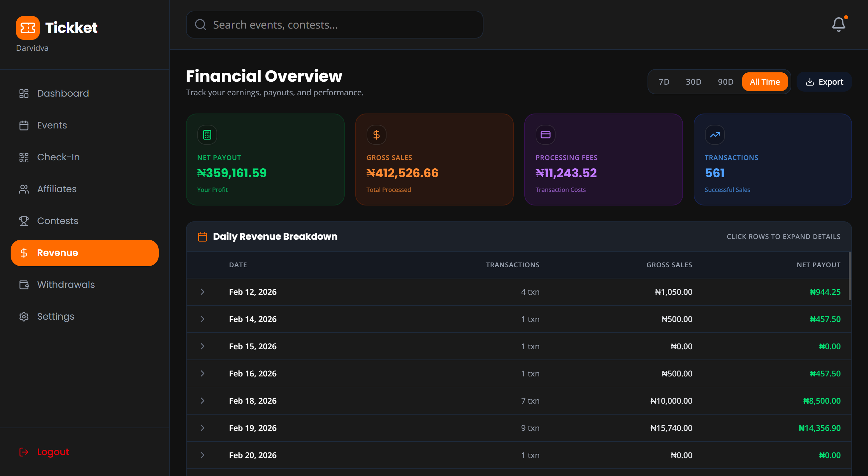
Task: Click net payout value ₦8,500.00
Action: [822, 401]
